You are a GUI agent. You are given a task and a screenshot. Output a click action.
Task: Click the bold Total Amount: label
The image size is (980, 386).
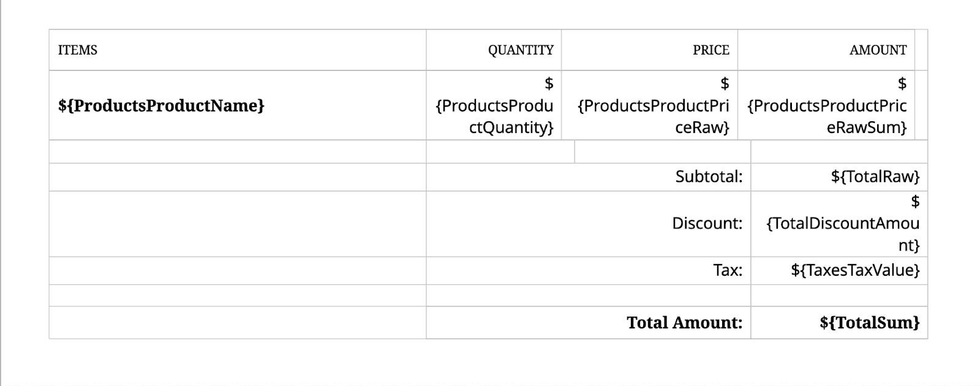[x=684, y=323]
